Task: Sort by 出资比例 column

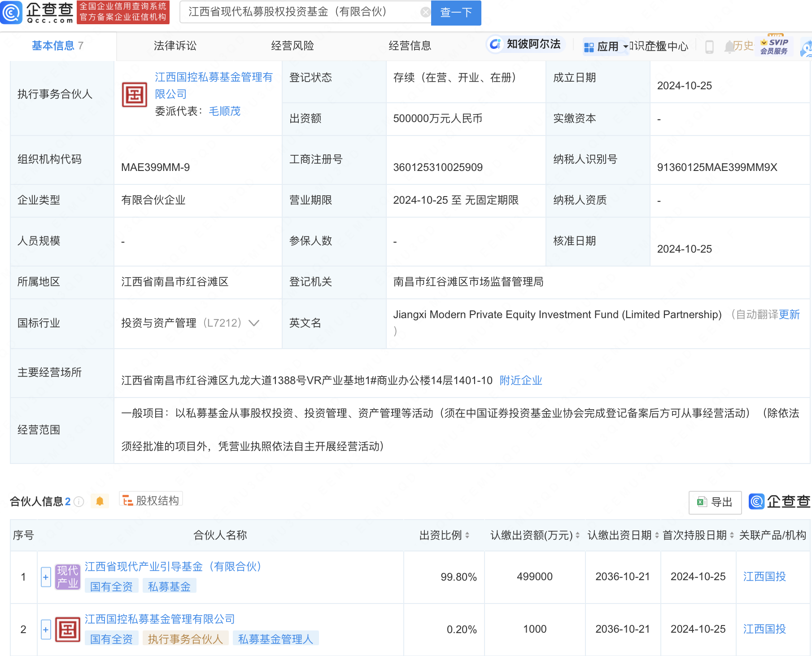Action: point(444,535)
